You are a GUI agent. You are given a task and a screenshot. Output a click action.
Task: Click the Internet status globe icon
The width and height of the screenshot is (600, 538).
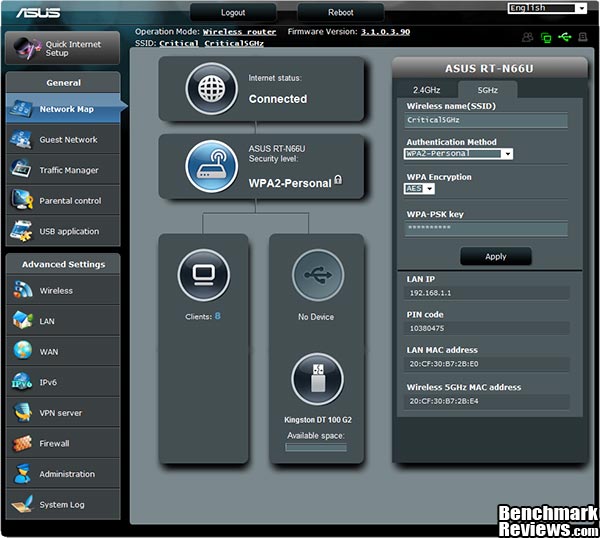tap(211, 89)
